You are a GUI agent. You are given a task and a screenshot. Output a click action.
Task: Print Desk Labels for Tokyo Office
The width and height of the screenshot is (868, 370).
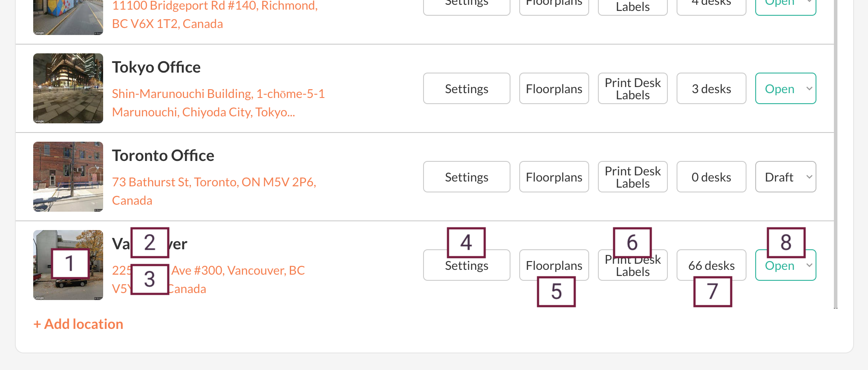click(632, 88)
